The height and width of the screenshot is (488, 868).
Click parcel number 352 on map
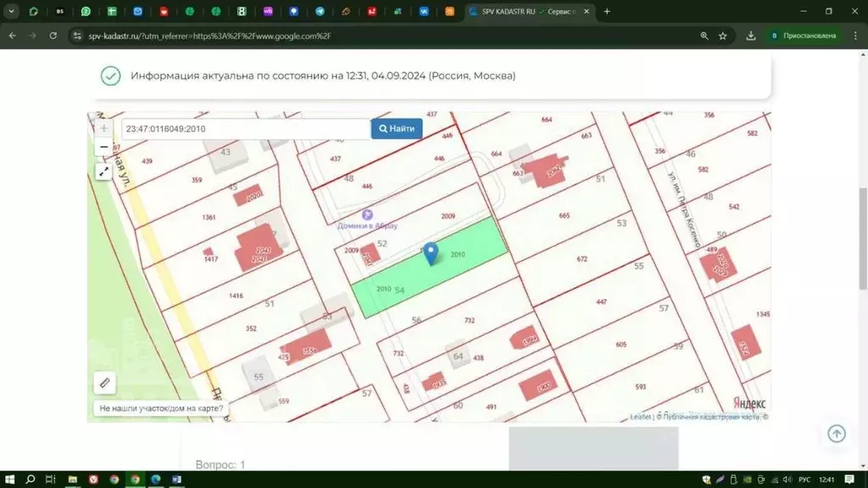coord(251,328)
